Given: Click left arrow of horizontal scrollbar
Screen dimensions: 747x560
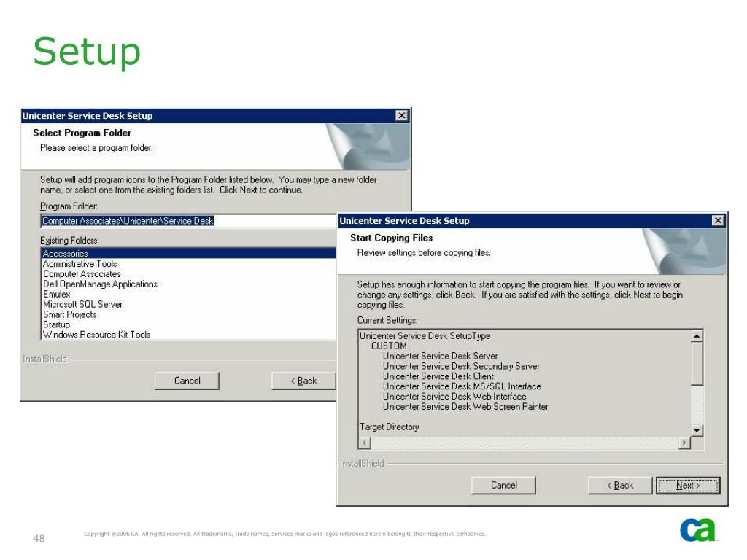Looking at the screenshot, I should click(x=365, y=443).
